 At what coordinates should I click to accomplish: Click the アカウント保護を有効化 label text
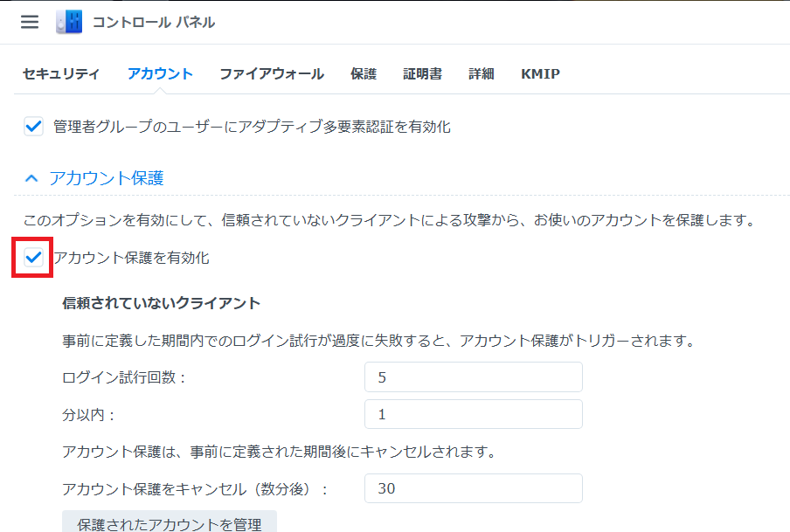[x=131, y=258]
